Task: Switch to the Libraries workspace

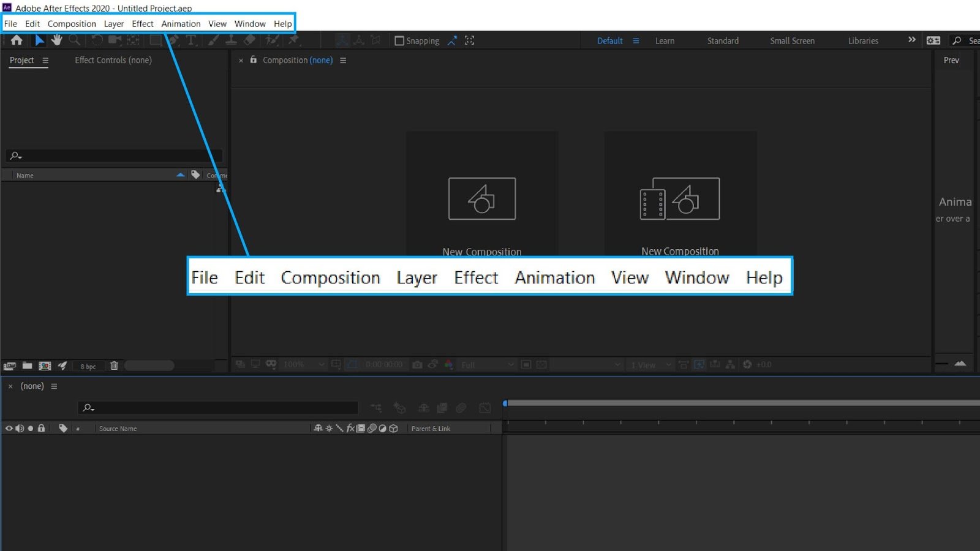Action: pyautogui.click(x=863, y=41)
